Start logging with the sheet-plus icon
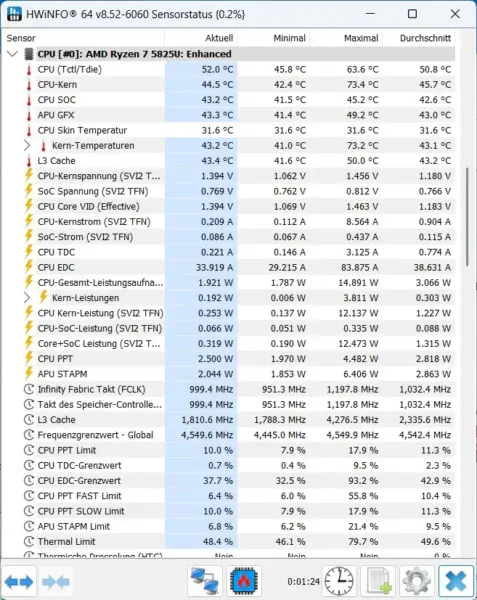The width and height of the screenshot is (477, 600). [x=379, y=581]
